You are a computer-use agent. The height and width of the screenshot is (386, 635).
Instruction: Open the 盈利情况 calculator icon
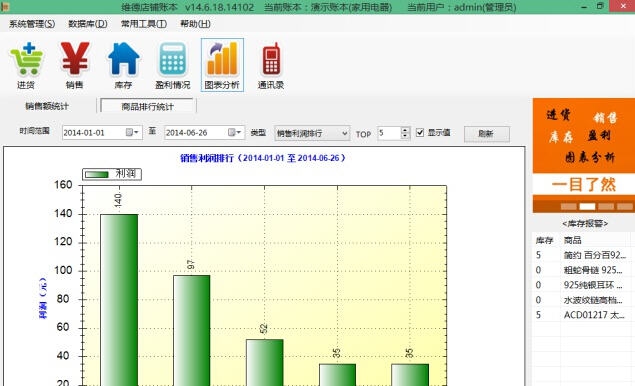click(173, 65)
